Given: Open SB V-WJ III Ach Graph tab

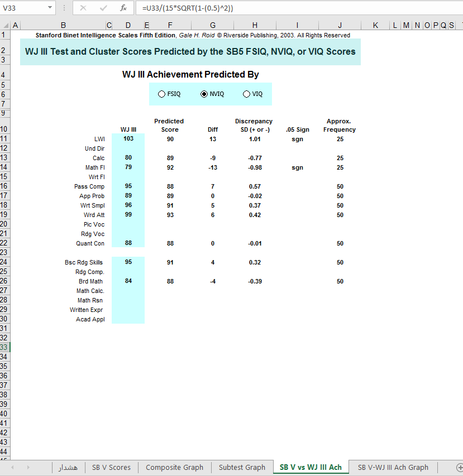Looking at the screenshot, I should (x=393, y=467).
